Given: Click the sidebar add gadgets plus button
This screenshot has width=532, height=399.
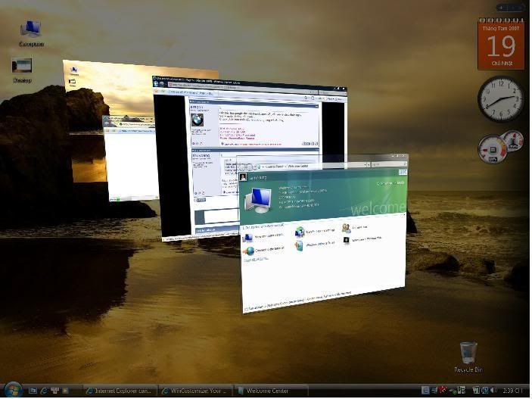Looking at the screenshot, I should [x=504, y=8].
